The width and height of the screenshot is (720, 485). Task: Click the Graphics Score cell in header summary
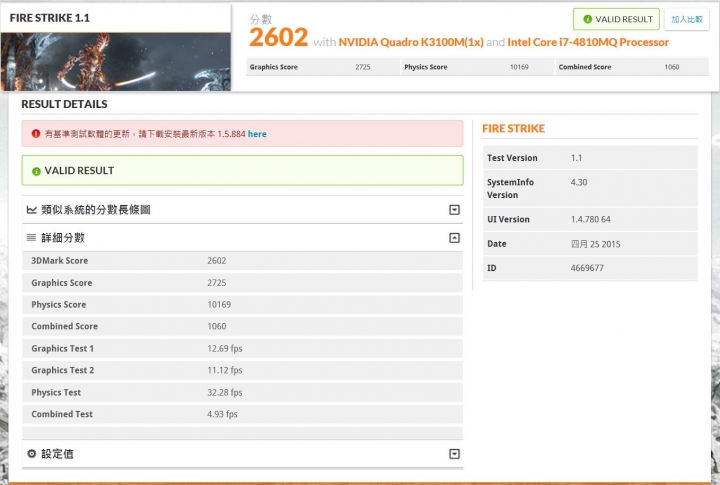tap(323, 67)
